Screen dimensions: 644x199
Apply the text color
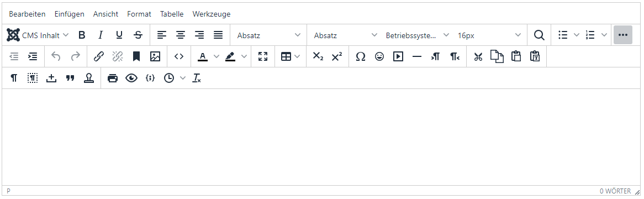point(203,57)
